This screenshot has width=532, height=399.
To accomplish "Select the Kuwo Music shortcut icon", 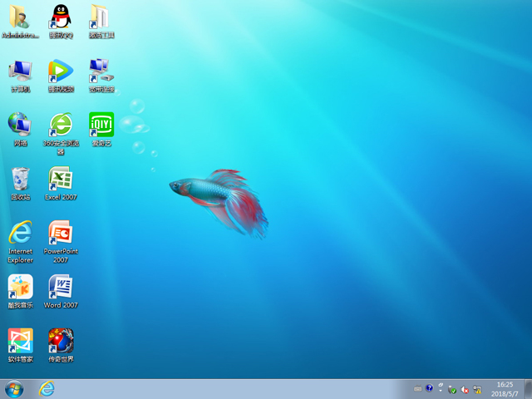I will pyautogui.click(x=20, y=287).
